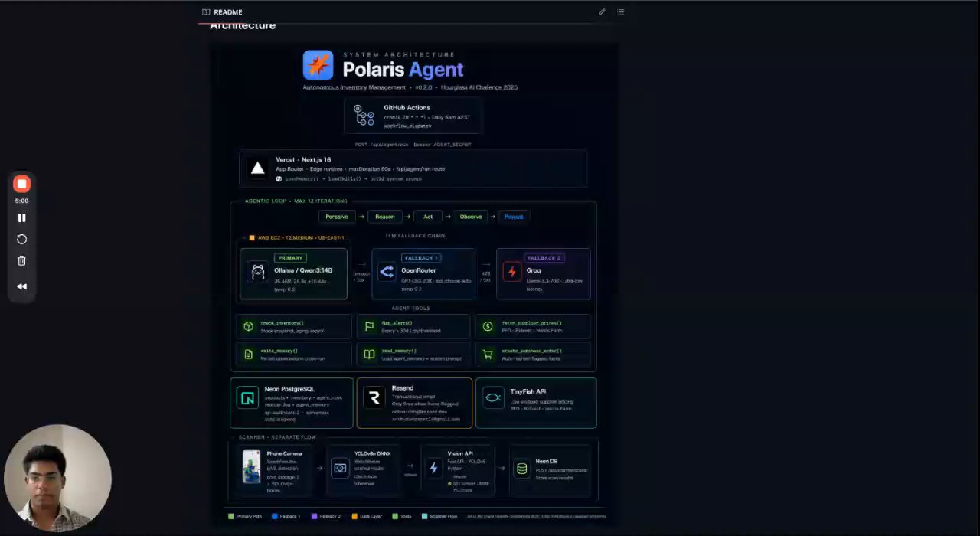The width and height of the screenshot is (980, 536).
Task: Click the FALLBACK 1 badge
Action: 420,258
